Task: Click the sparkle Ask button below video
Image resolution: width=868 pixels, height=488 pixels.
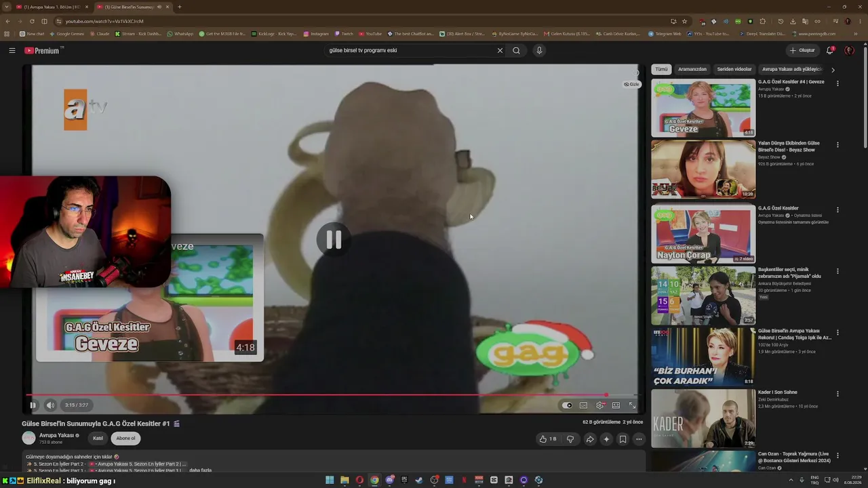Action: pyautogui.click(x=606, y=439)
